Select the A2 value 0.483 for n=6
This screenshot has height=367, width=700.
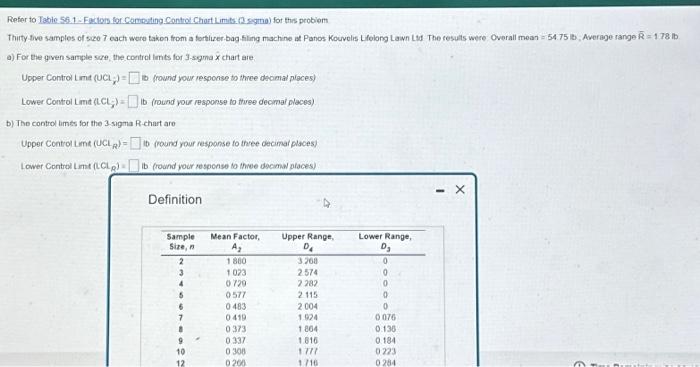[x=236, y=307]
